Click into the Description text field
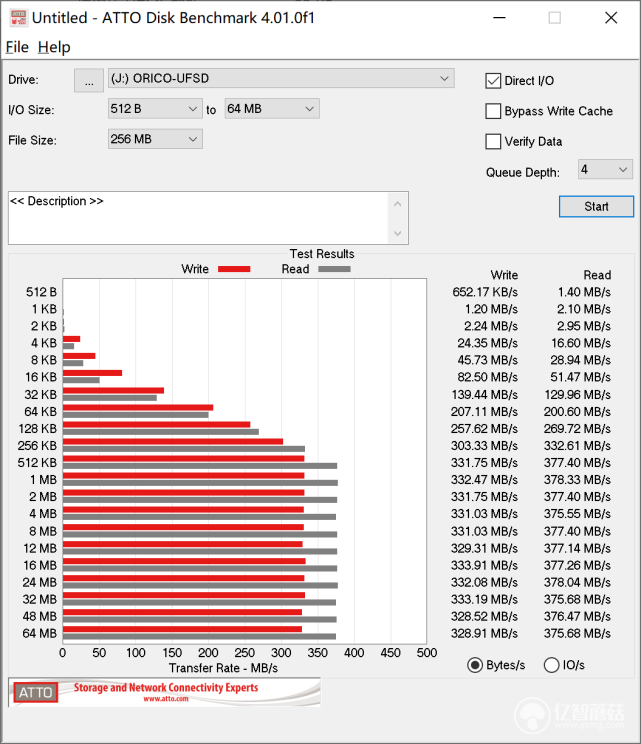 coord(198,218)
